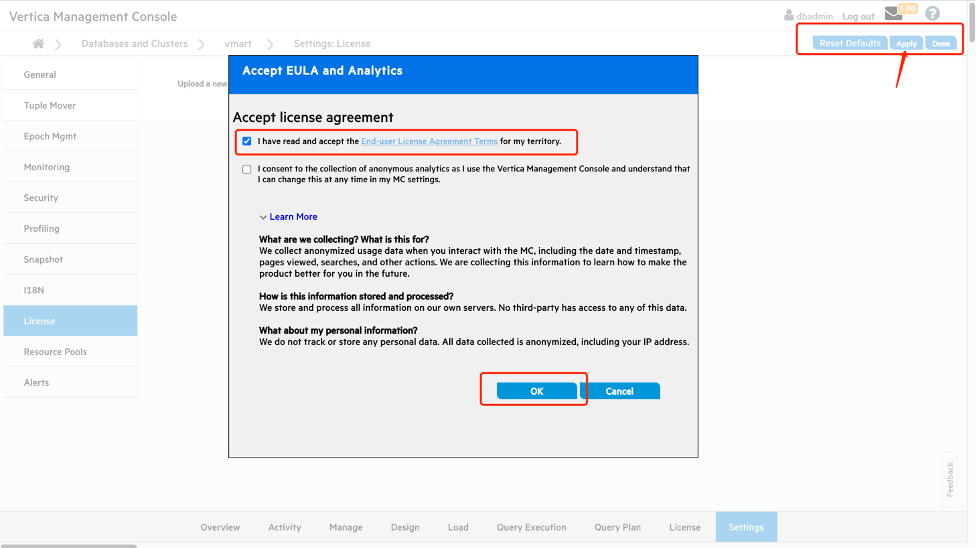This screenshot has width=976, height=548.
Task: Click the dbadmin user icon
Action: coord(789,15)
